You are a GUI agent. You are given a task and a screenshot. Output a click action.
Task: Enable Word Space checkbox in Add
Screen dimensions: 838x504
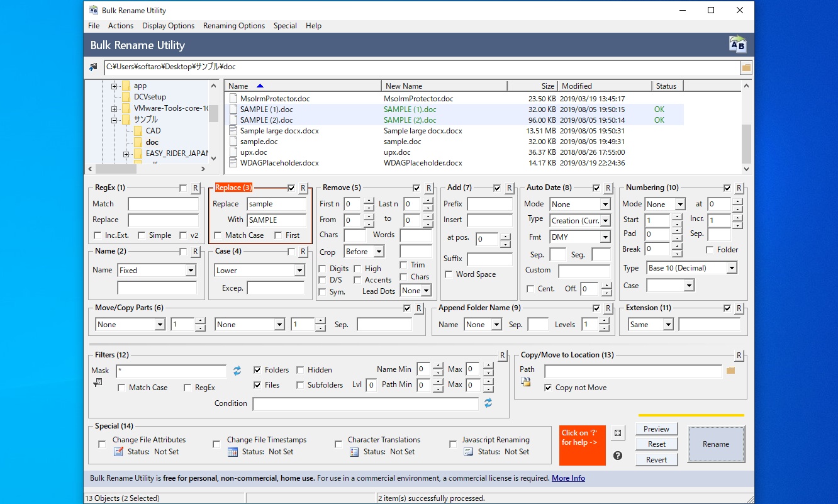point(449,274)
